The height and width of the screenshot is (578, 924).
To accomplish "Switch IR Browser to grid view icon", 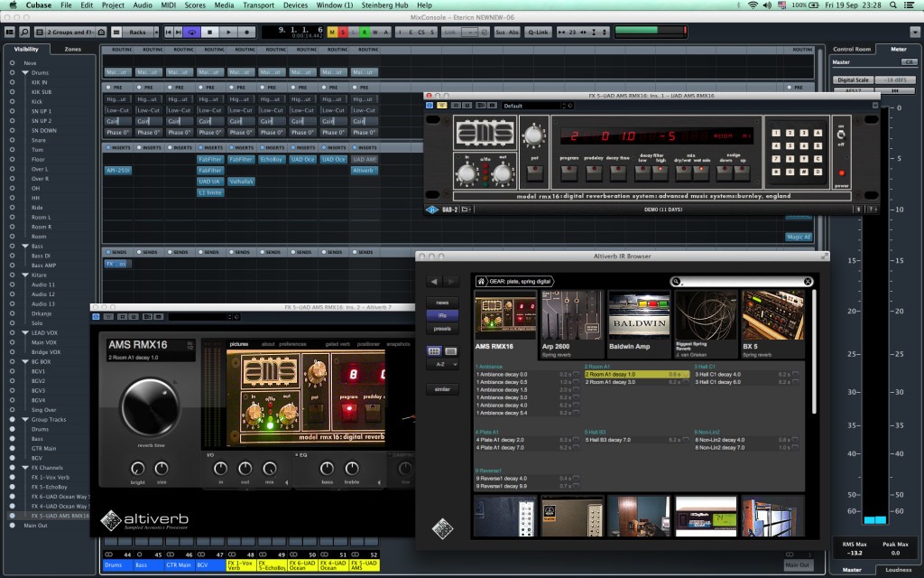I will click(434, 351).
